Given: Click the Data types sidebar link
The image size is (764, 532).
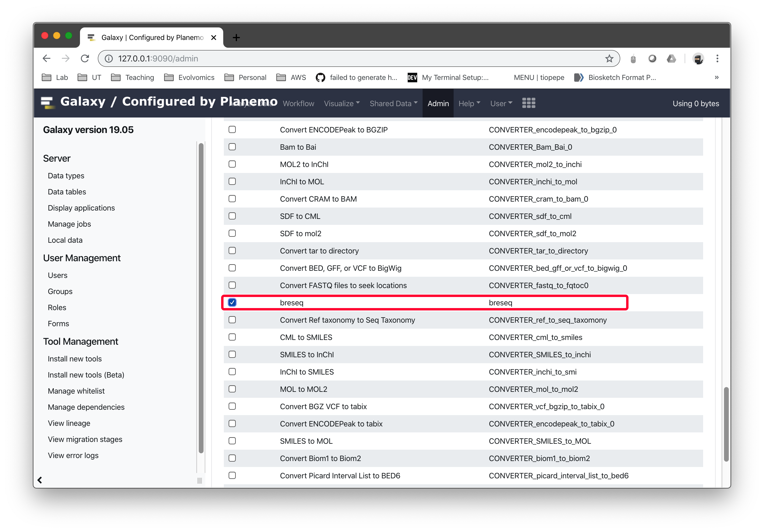Looking at the screenshot, I should (x=66, y=176).
